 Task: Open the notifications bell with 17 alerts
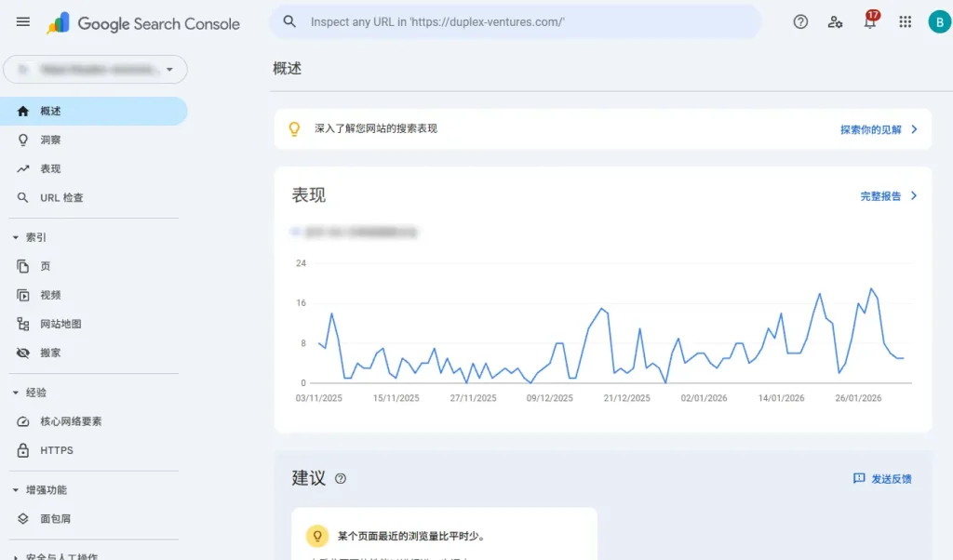click(870, 21)
